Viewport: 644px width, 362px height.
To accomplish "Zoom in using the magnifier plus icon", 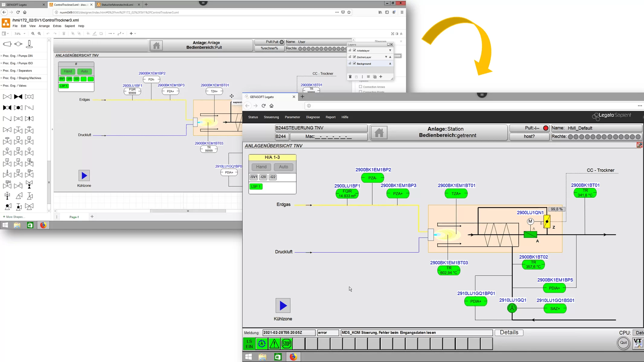I will pos(33,33).
